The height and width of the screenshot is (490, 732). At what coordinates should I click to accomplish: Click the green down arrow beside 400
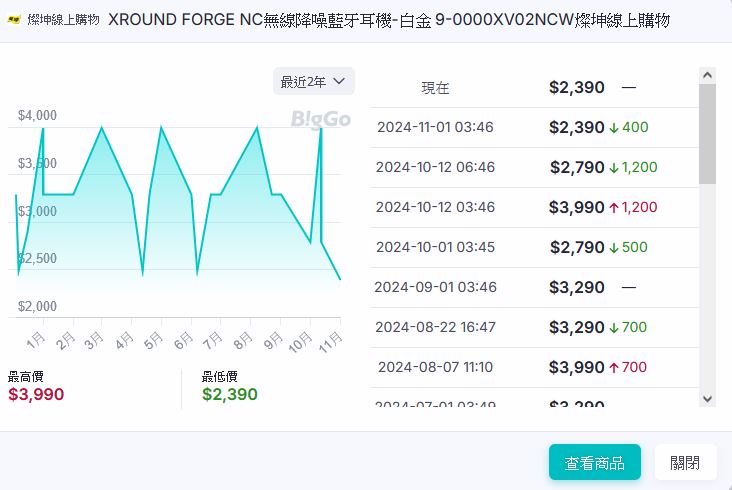[614, 128]
